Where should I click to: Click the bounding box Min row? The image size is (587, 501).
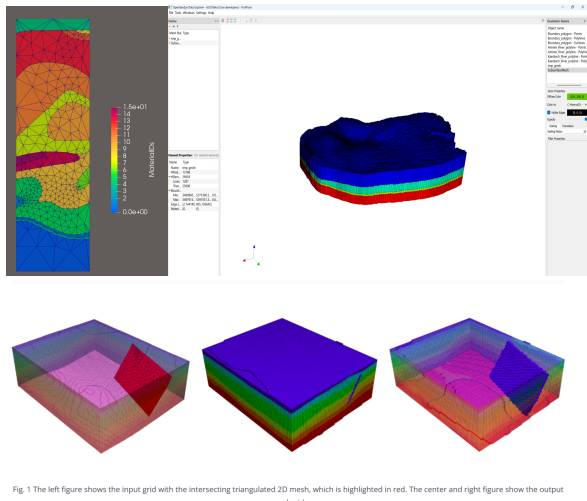pos(194,195)
